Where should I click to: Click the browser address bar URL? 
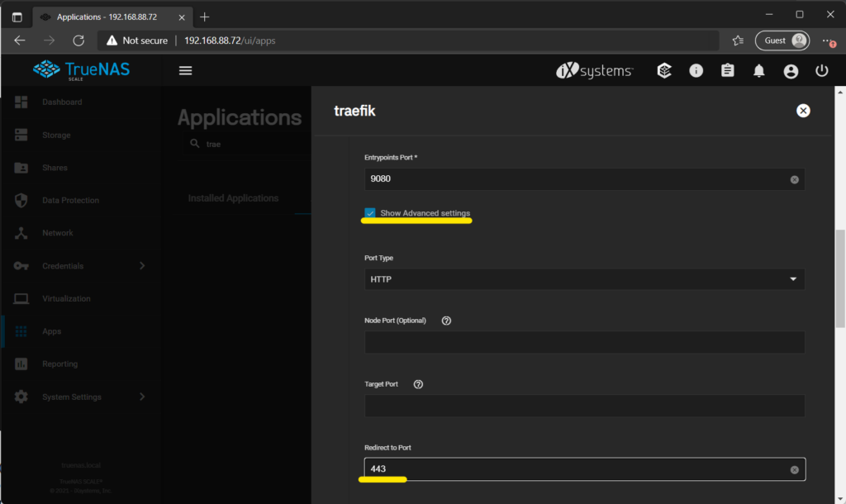point(230,40)
